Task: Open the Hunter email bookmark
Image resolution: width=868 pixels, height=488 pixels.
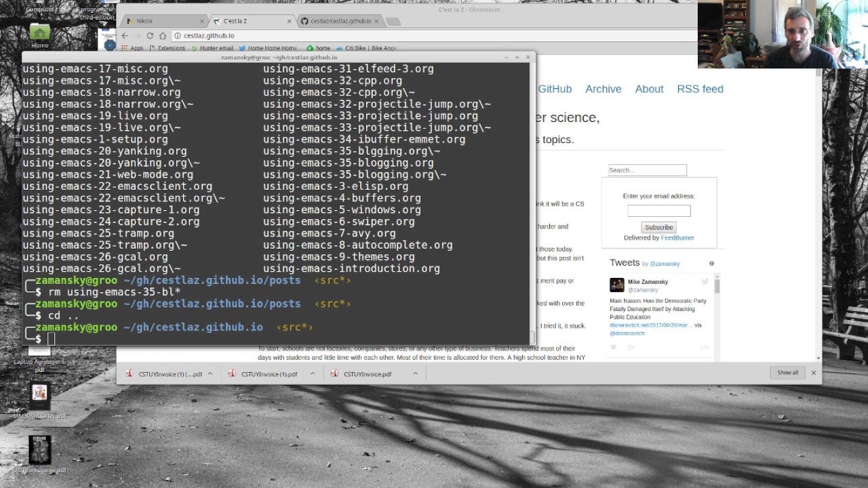Action: pyautogui.click(x=212, y=48)
